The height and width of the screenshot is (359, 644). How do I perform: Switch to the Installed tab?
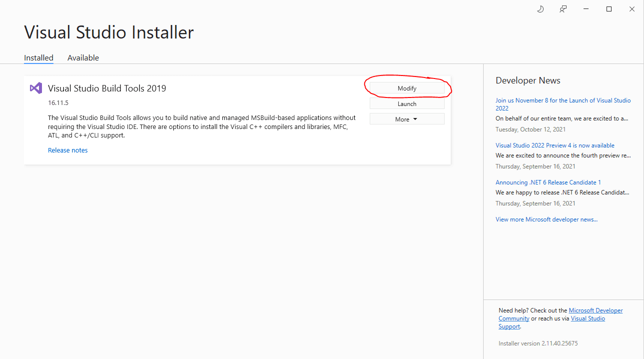(x=38, y=57)
